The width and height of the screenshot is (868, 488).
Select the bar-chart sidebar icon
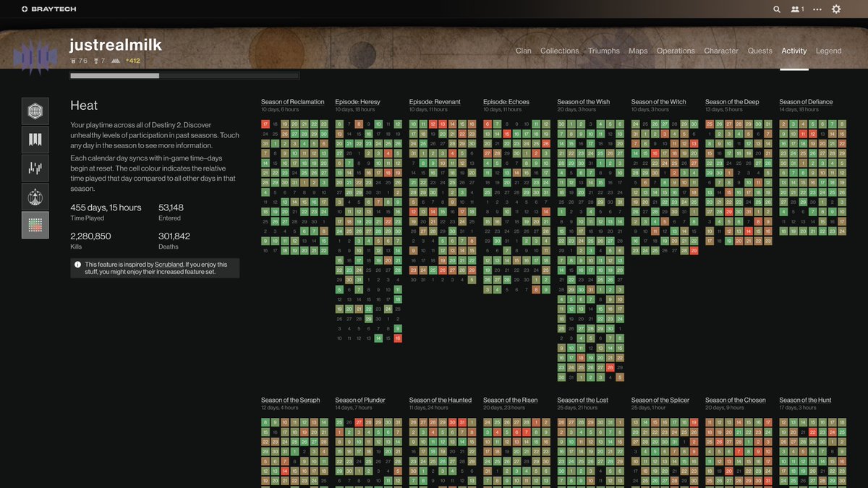[35, 168]
